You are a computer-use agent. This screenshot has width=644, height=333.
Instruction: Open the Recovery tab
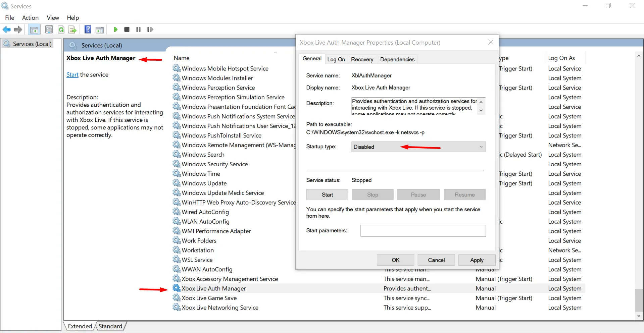(x=362, y=59)
